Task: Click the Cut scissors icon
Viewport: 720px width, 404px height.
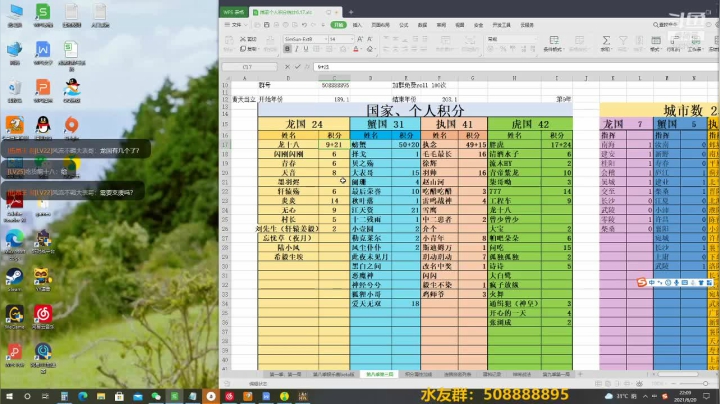Action: click(243, 39)
